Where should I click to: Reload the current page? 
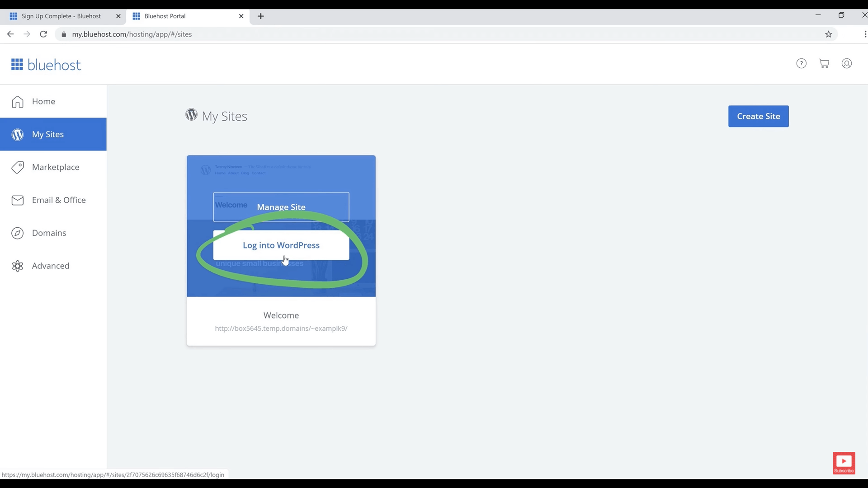tap(43, 34)
